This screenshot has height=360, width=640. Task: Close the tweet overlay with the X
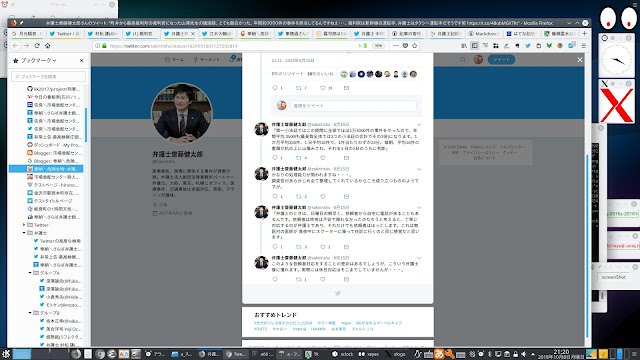pos(580,60)
